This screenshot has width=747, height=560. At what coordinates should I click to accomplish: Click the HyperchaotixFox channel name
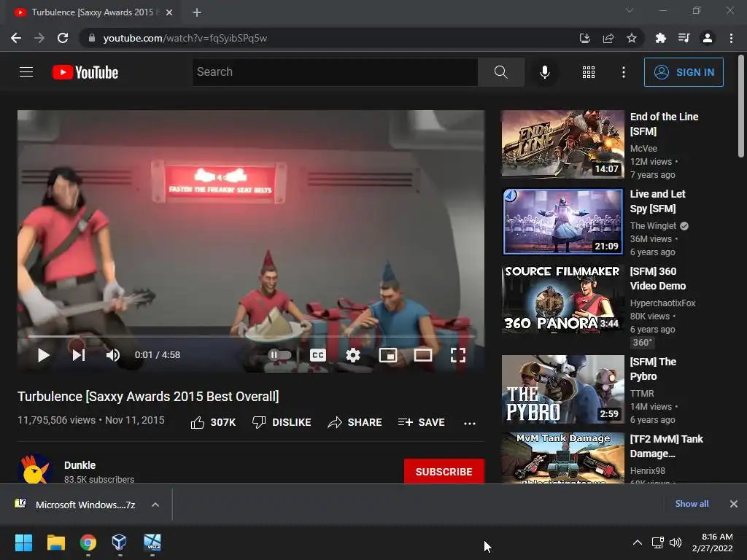tap(662, 303)
